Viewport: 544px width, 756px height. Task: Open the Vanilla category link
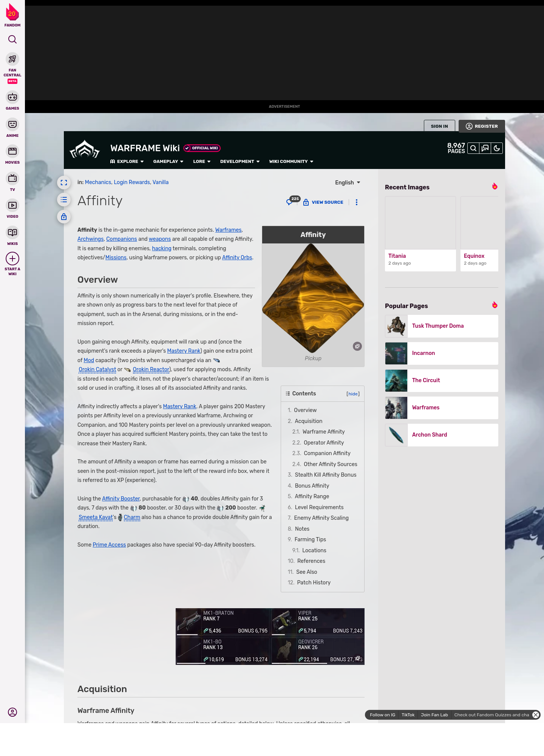tap(161, 182)
